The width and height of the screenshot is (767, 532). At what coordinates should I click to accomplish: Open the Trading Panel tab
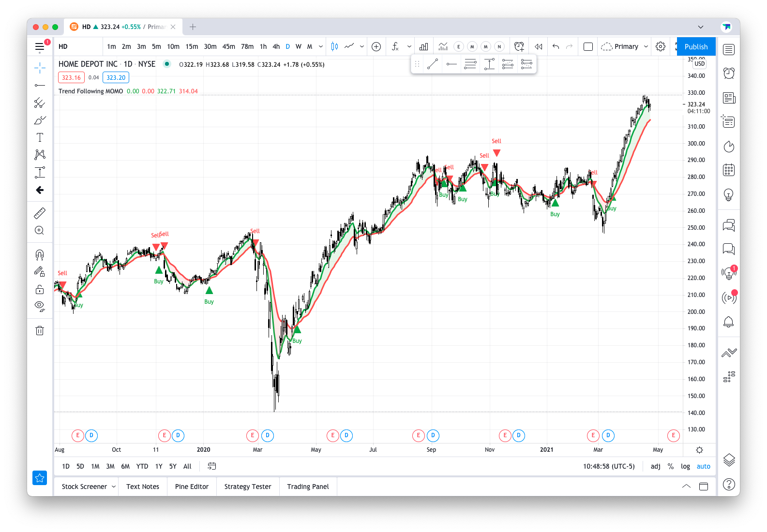[x=308, y=487]
